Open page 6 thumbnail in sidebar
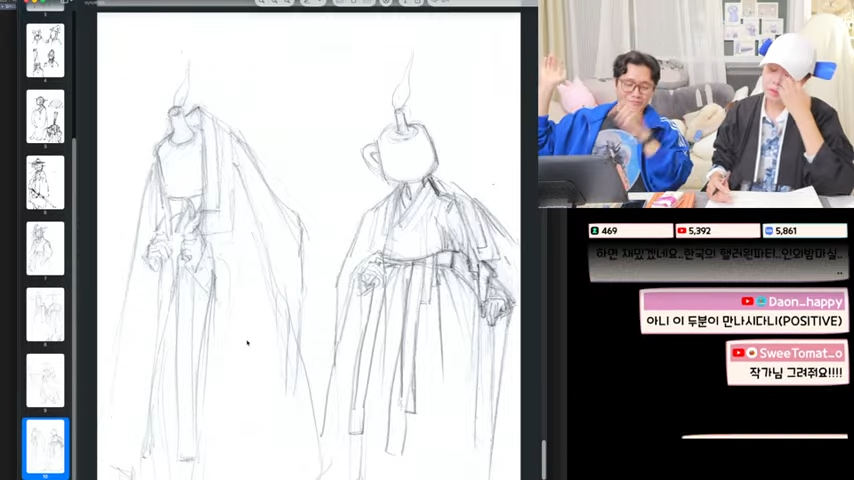Screen dimensions: 854x480 [x=45, y=182]
